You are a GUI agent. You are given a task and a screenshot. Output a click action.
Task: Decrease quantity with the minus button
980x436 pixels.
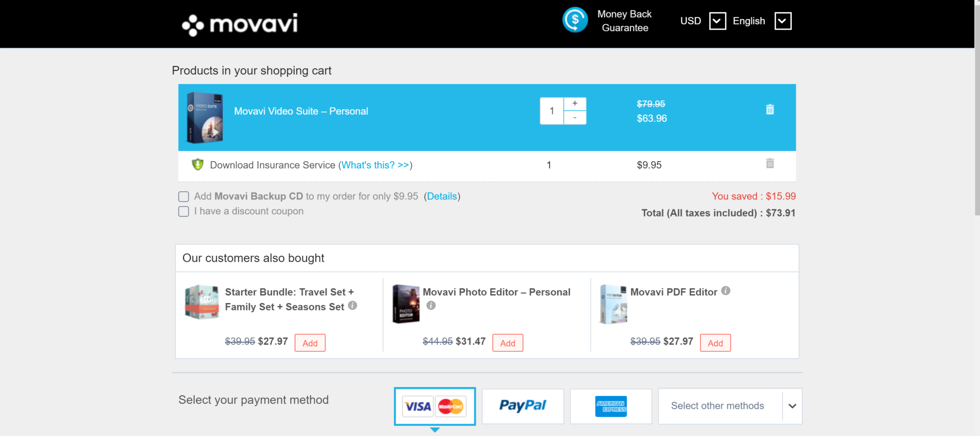pyautogui.click(x=575, y=118)
